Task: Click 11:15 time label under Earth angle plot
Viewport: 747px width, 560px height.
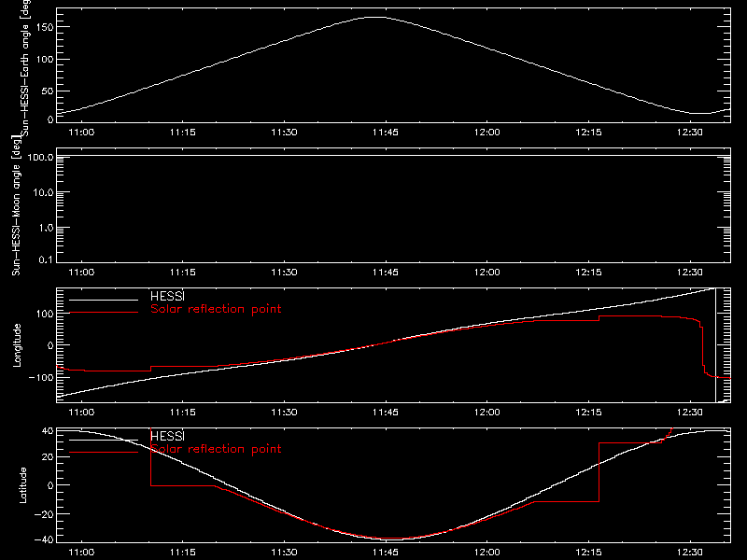Action: click(x=182, y=133)
